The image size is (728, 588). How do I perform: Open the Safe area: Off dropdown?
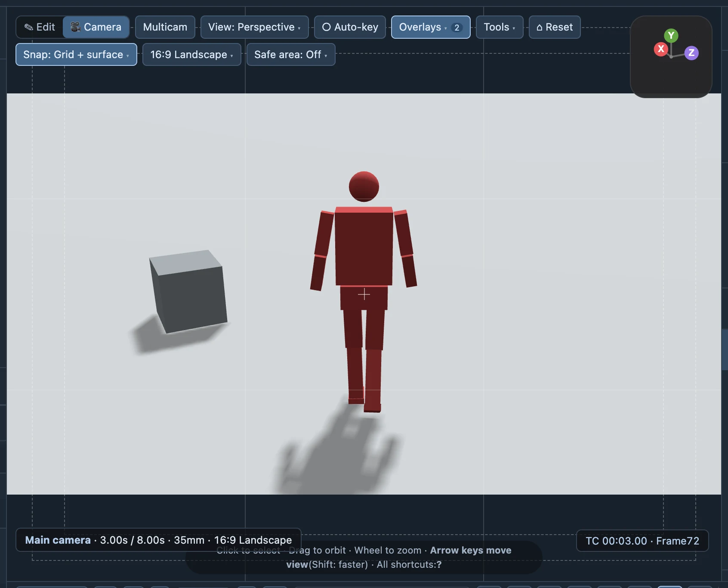[x=291, y=55]
